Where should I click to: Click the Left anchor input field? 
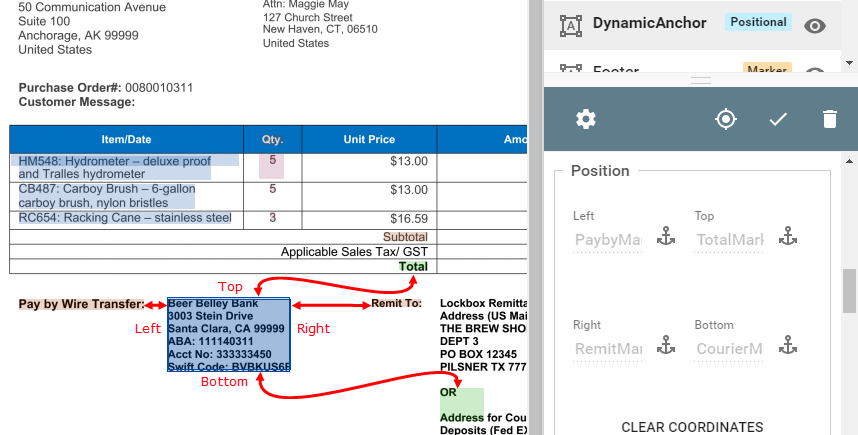[608, 240]
